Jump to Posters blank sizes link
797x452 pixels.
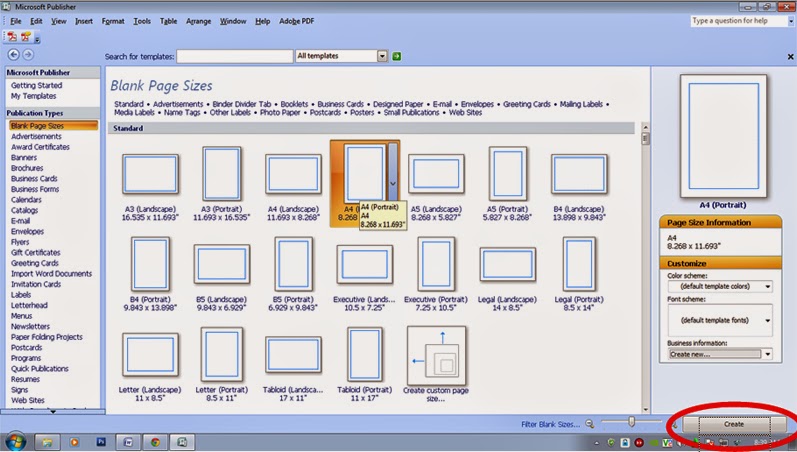[362, 112]
